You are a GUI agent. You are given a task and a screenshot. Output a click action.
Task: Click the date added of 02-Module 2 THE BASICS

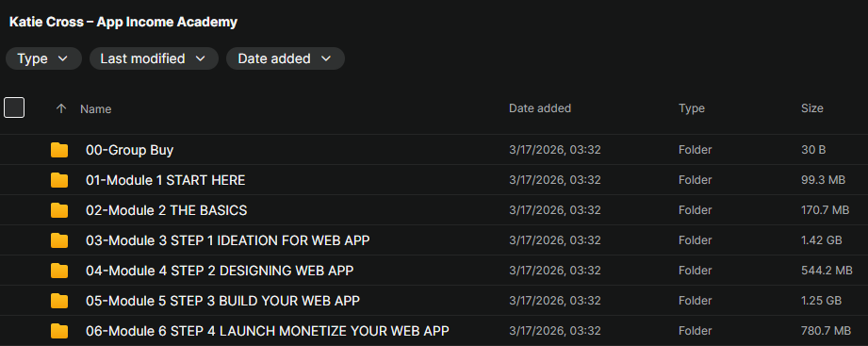pyautogui.click(x=555, y=210)
